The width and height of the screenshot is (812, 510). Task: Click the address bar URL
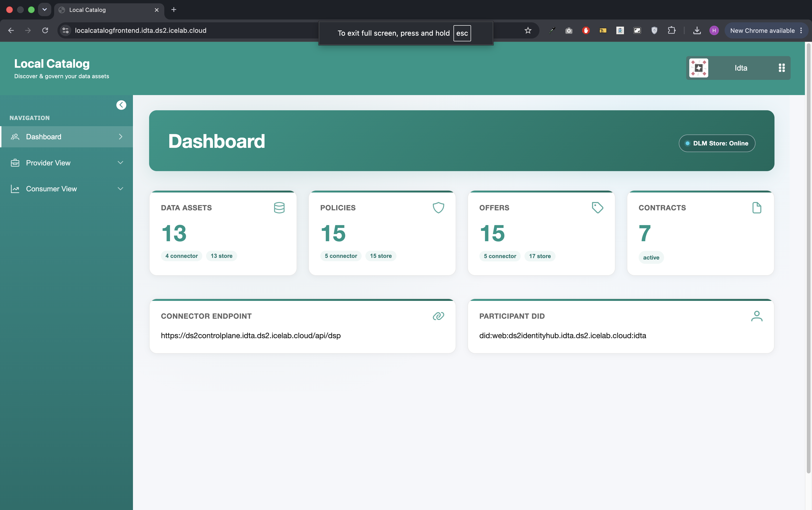pyautogui.click(x=141, y=30)
